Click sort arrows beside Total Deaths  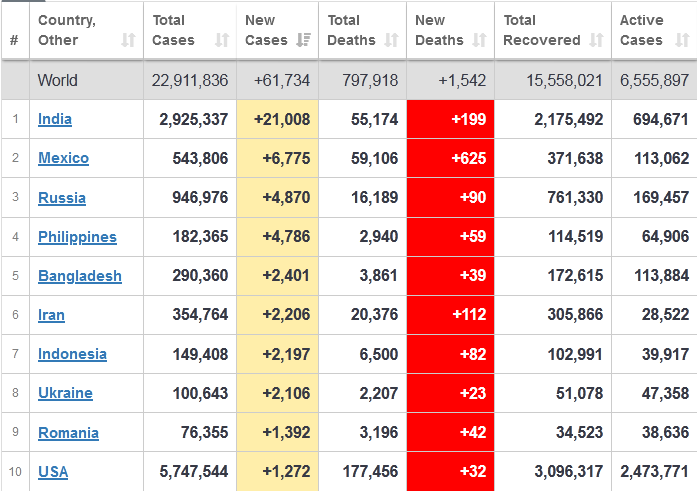click(x=392, y=40)
